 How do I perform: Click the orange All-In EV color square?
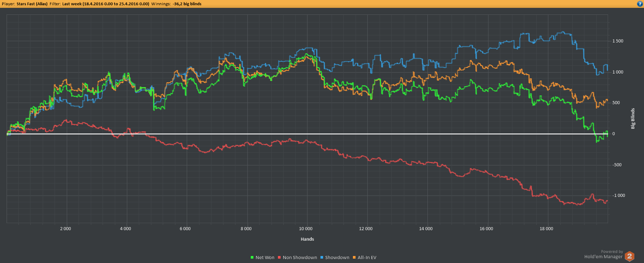pyautogui.click(x=355, y=257)
